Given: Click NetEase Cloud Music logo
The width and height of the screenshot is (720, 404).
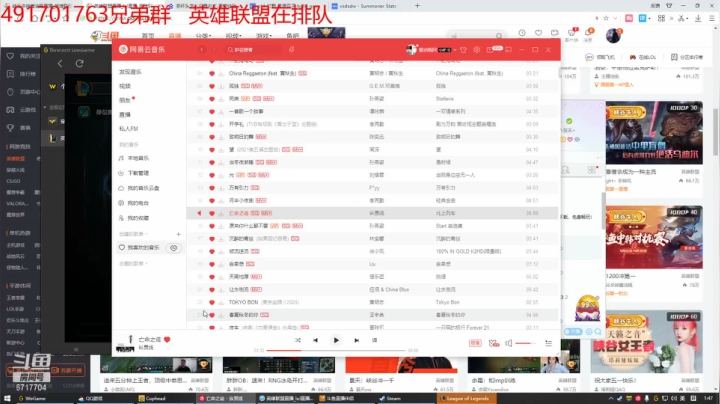Looking at the screenshot, I should (142, 50).
